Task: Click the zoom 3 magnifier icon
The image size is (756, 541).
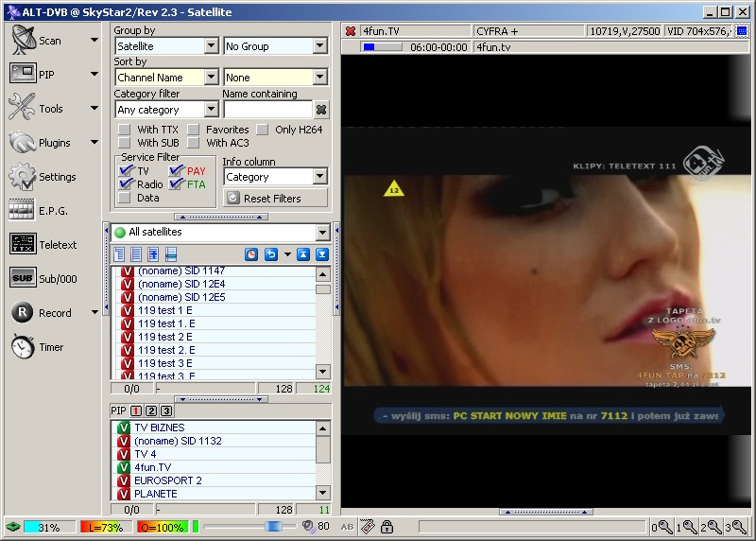Action: [736, 527]
